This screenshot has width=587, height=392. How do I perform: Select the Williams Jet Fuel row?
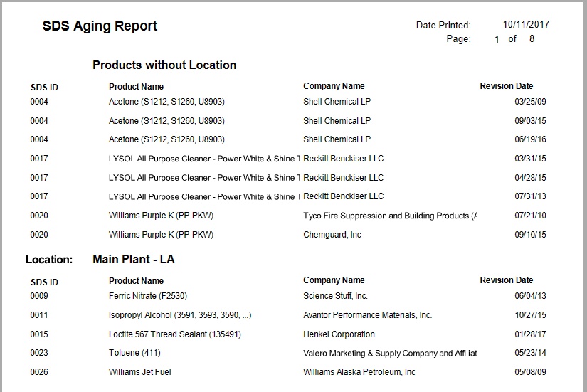click(x=288, y=372)
